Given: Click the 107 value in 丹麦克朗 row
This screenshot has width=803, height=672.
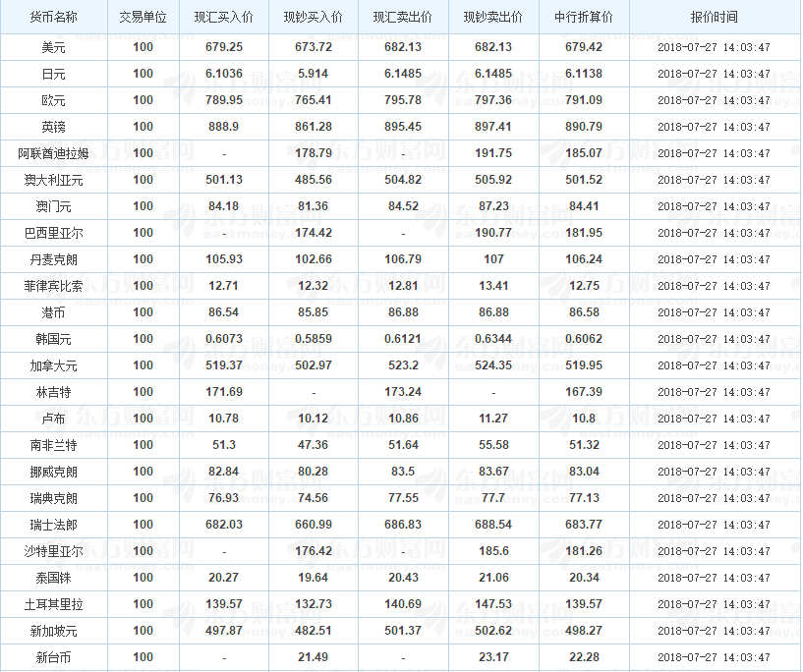Looking at the screenshot, I should coord(493,259).
